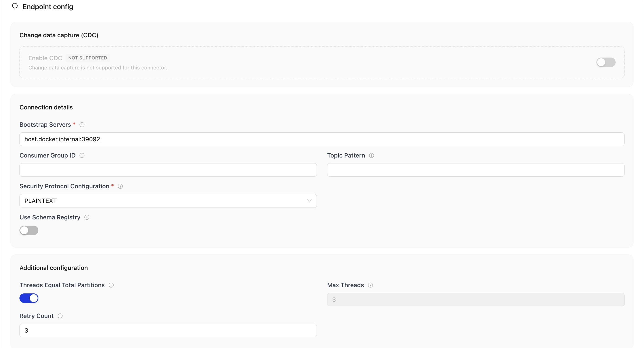
Task: Click the disabled Max Threads field
Action: point(476,300)
